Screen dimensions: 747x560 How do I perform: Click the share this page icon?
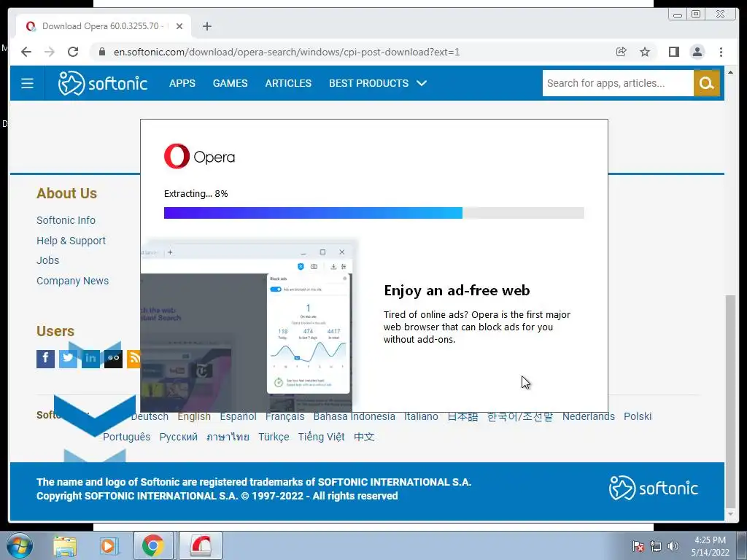[622, 52]
